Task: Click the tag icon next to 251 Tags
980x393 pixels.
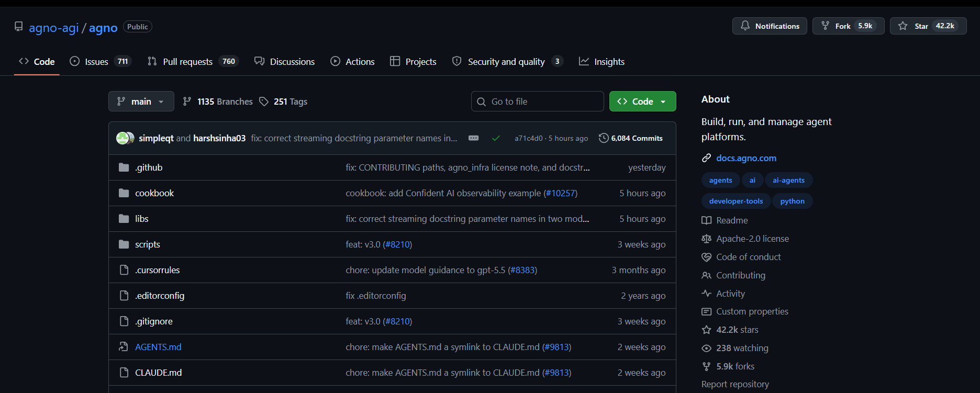Action: (x=264, y=102)
